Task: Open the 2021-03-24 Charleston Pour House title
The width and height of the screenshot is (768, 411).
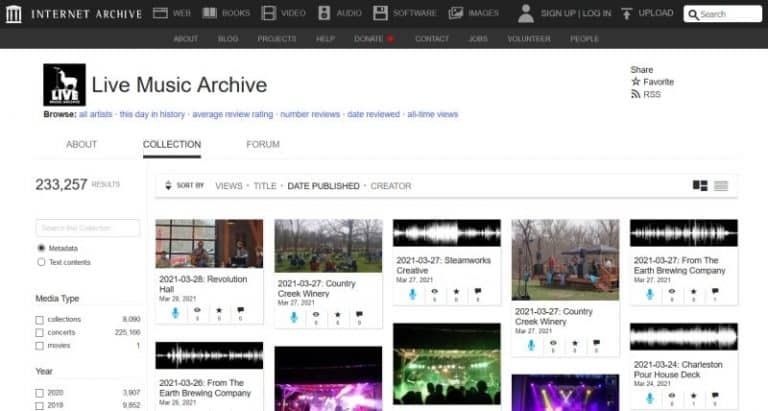Action: pos(678,370)
